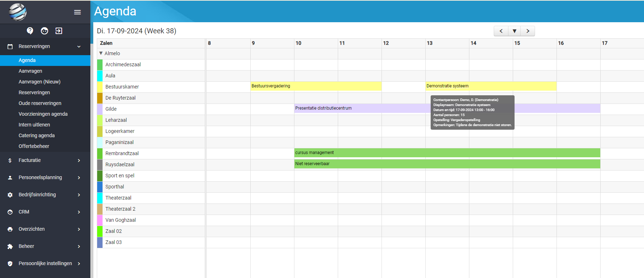Expand the Bedrijfsinrichting menu chevron

pyautogui.click(x=79, y=195)
